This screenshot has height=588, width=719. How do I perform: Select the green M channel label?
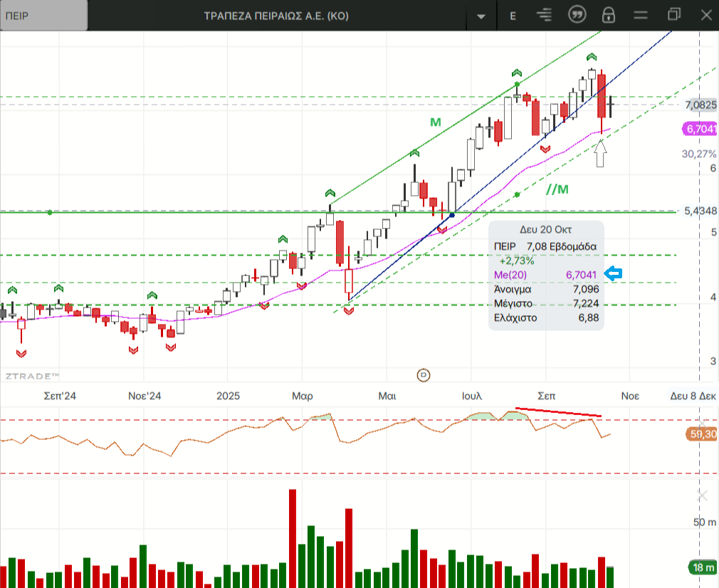(436, 122)
